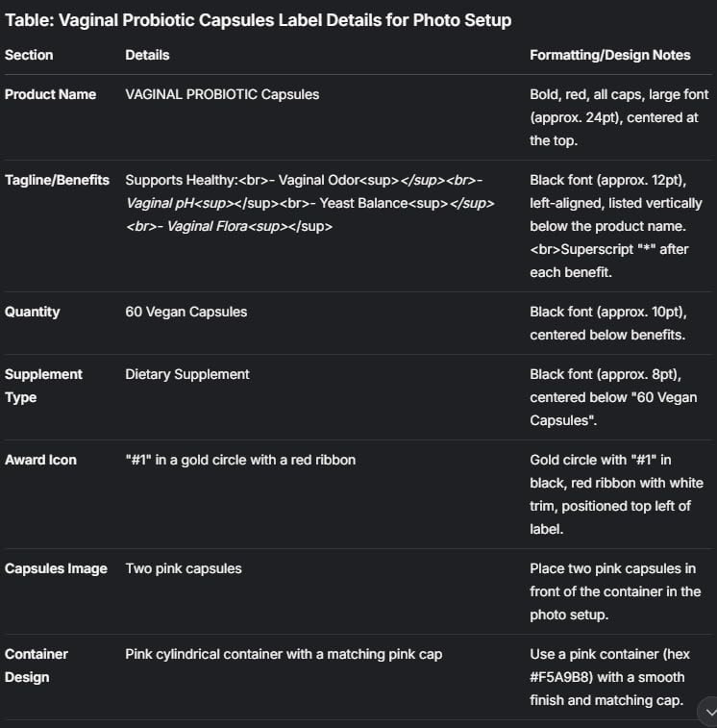This screenshot has width=717, height=728.
Task: Click the VAGINAL PROBIOTIC Capsules cell
Action: click(222, 94)
